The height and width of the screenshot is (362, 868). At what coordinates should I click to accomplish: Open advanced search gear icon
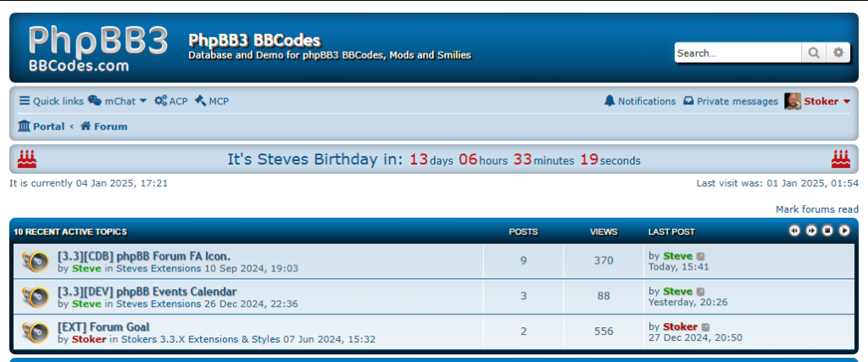[838, 53]
